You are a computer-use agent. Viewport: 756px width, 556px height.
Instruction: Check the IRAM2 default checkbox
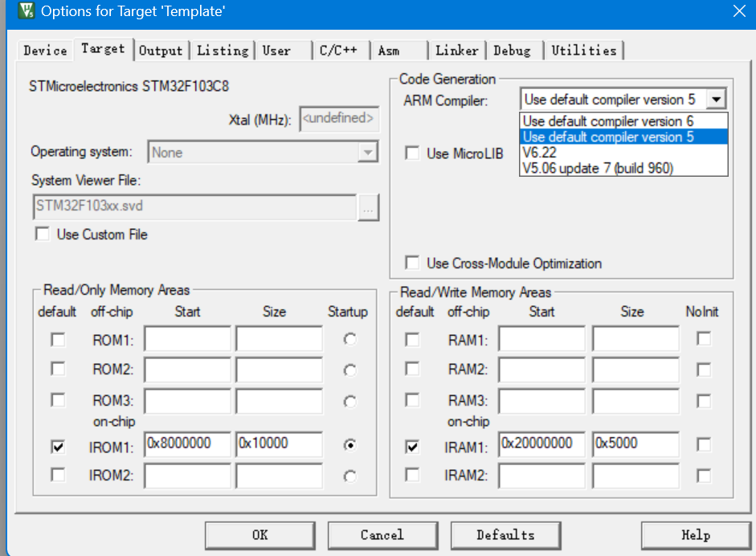coord(412,475)
